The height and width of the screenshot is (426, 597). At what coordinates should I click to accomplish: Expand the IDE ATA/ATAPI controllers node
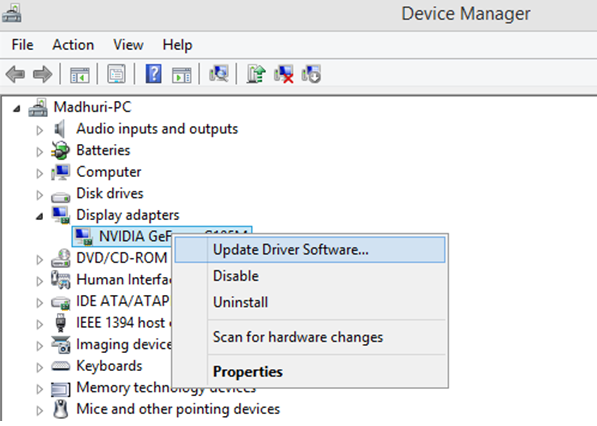coord(39,303)
